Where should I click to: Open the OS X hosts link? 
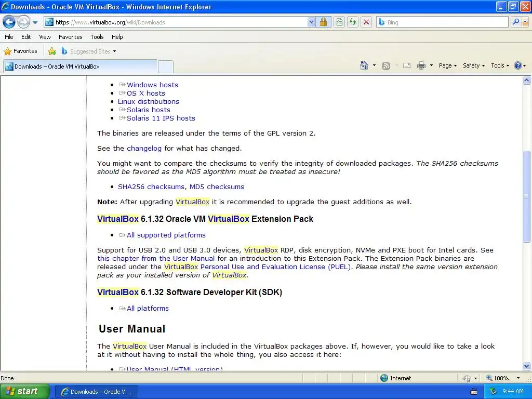(146, 94)
